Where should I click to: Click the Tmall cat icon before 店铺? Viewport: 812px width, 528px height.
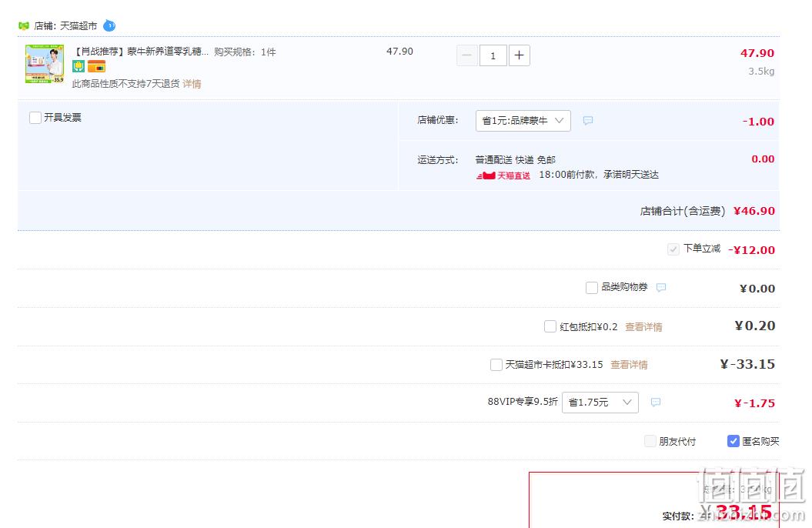tap(24, 26)
